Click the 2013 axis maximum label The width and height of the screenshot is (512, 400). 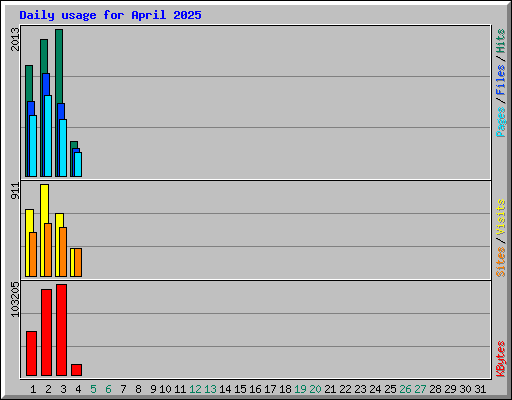click(15, 39)
